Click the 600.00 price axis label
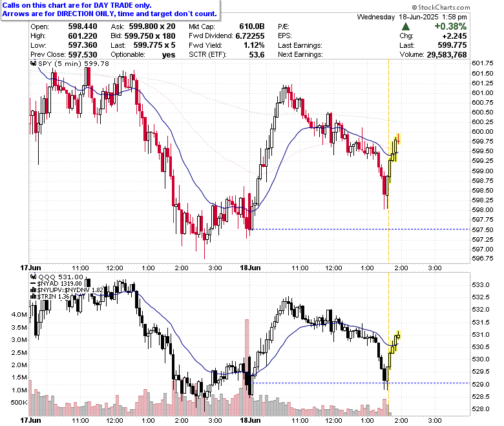This screenshot has height=426, width=504. pos(482,131)
